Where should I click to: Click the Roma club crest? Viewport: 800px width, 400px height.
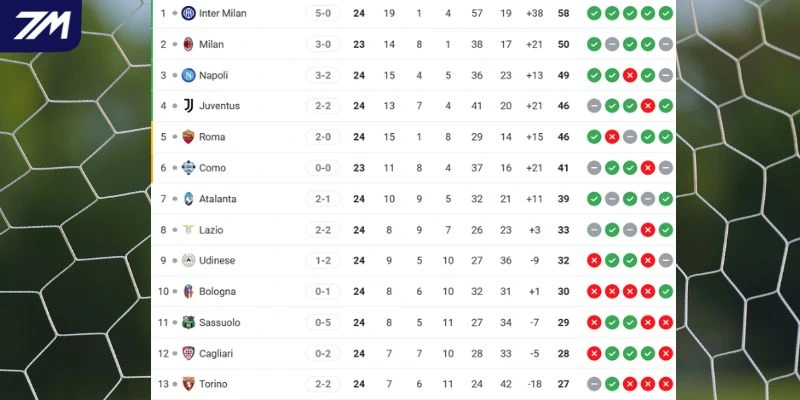(x=188, y=137)
